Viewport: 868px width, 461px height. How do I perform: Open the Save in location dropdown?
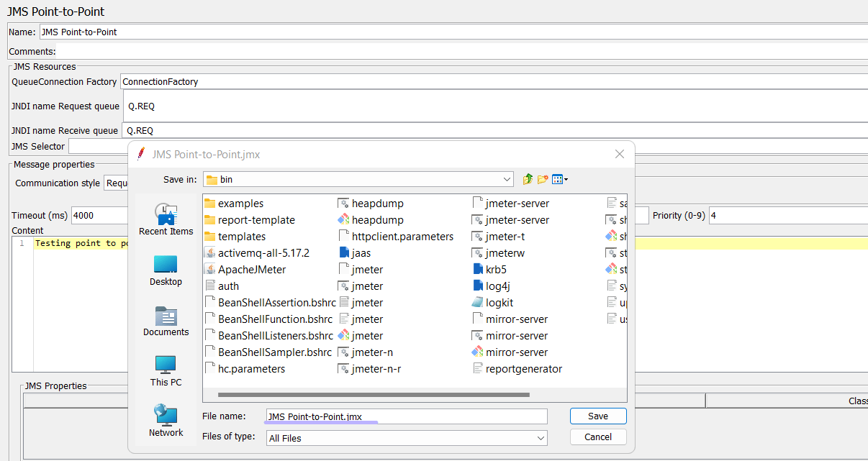[509, 178]
